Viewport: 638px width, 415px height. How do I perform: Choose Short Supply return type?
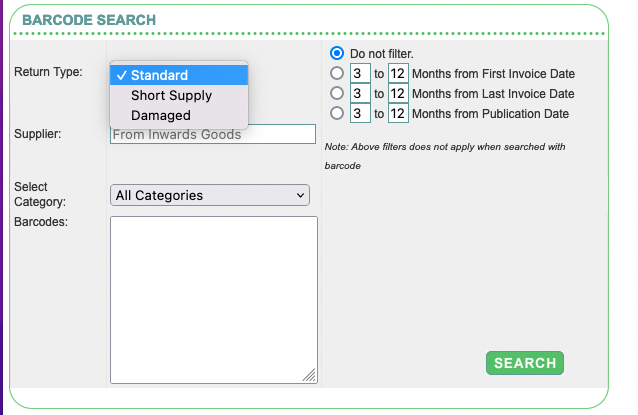pyautogui.click(x=179, y=95)
